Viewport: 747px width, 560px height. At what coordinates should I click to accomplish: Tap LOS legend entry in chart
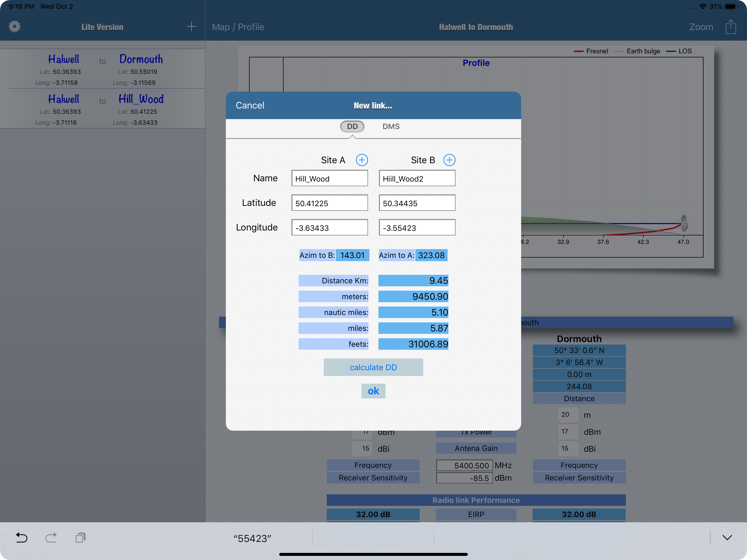pyautogui.click(x=679, y=51)
